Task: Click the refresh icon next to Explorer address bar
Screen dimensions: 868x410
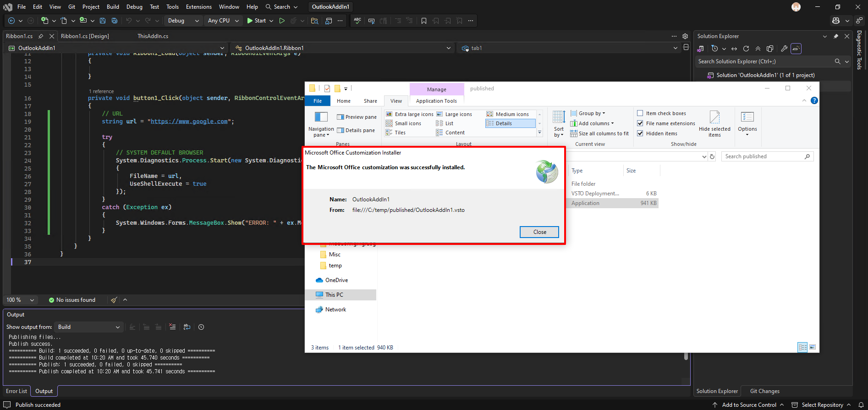Action: [712, 156]
